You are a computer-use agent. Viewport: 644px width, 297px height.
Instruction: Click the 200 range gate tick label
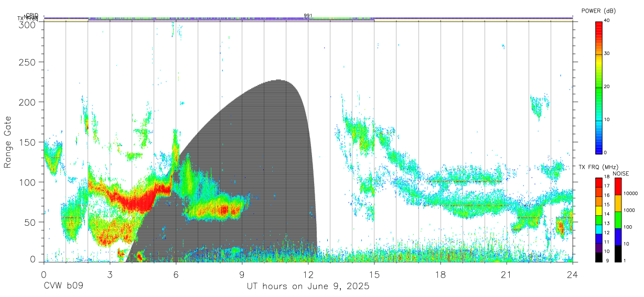coord(26,102)
